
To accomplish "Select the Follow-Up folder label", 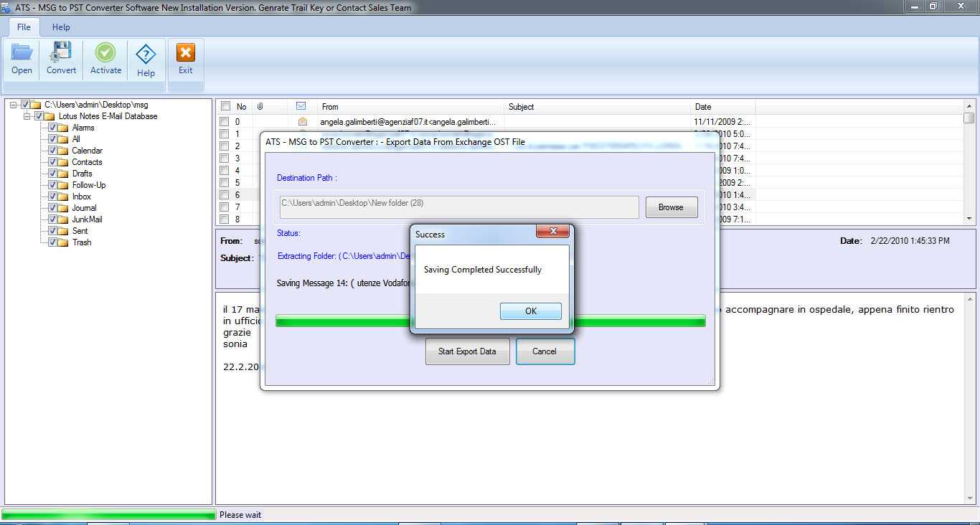I will coord(89,185).
